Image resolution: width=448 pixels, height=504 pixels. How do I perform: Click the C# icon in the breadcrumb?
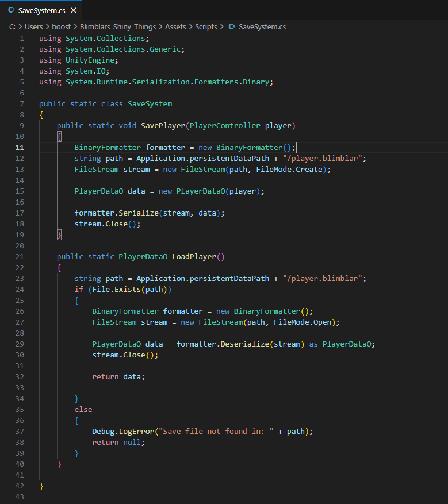232,26
